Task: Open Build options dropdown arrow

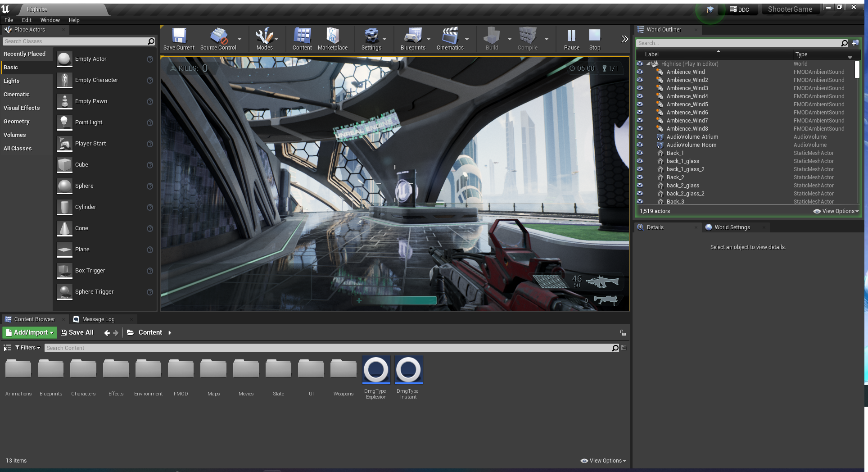Action: [509, 39]
